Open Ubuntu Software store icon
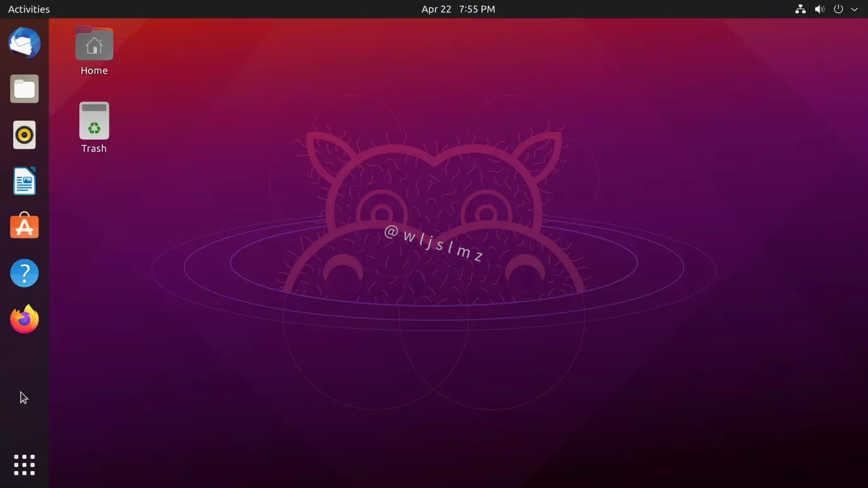This screenshot has width=868, height=488. (x=25, y=226)
